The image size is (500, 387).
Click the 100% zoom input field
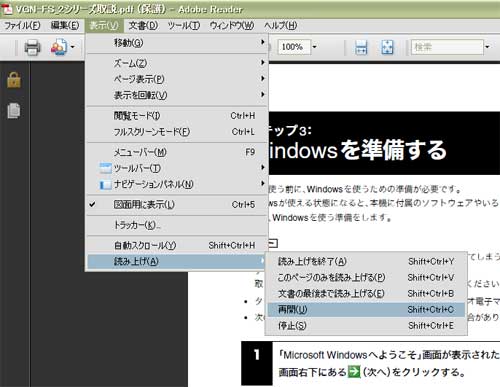tap(294, 47)
